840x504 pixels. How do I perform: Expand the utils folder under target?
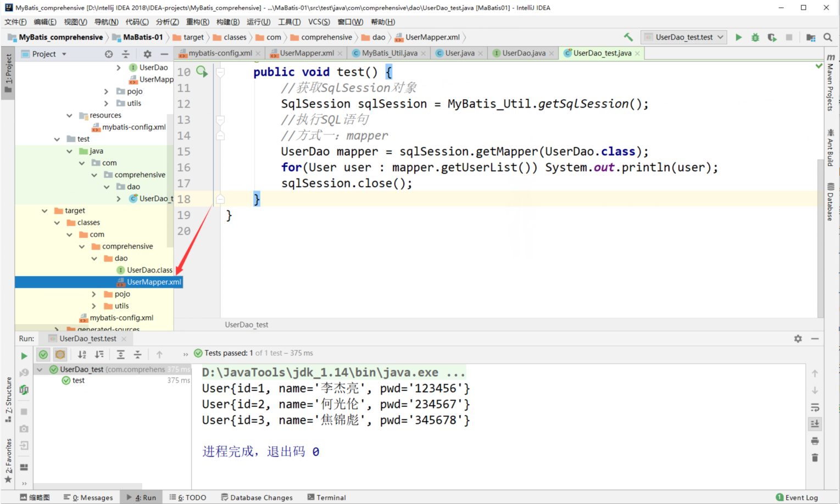[94, 306]
